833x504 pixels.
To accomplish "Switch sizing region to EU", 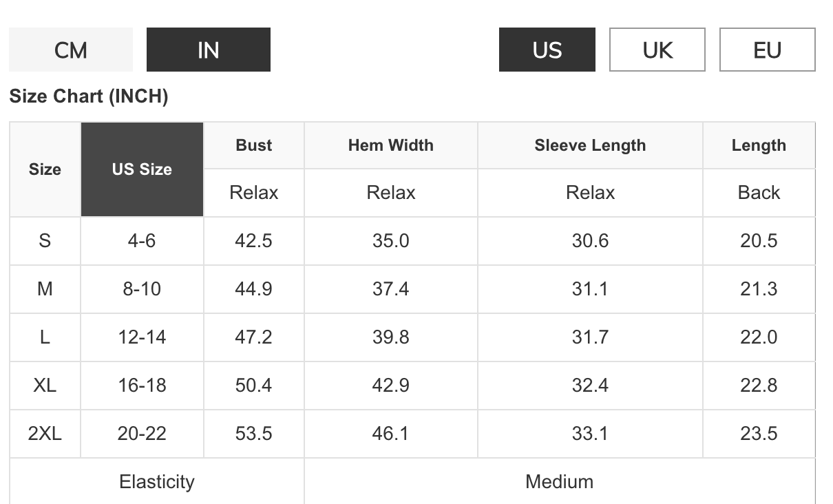I will click(x=768, y=50).
